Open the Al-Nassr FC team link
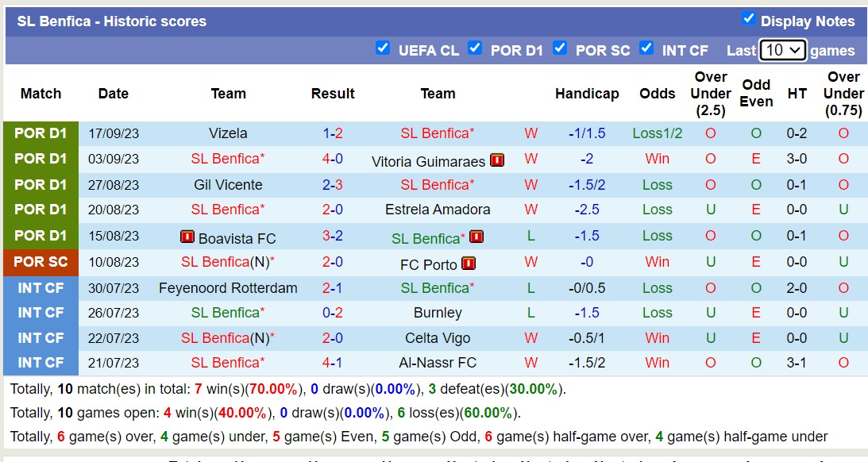 tap(438, 363)
